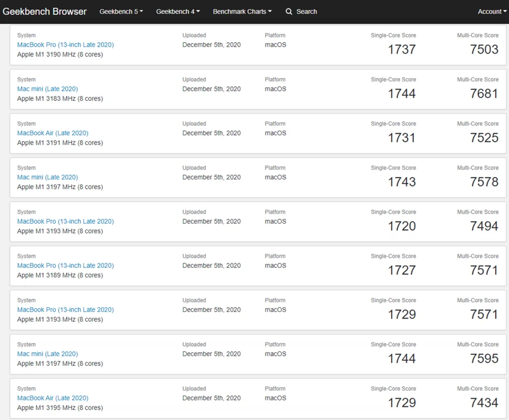Screen dimensions: 509x420
Task: Open MacBook Pro result with 3189 MHz
Action: point(66,265)
